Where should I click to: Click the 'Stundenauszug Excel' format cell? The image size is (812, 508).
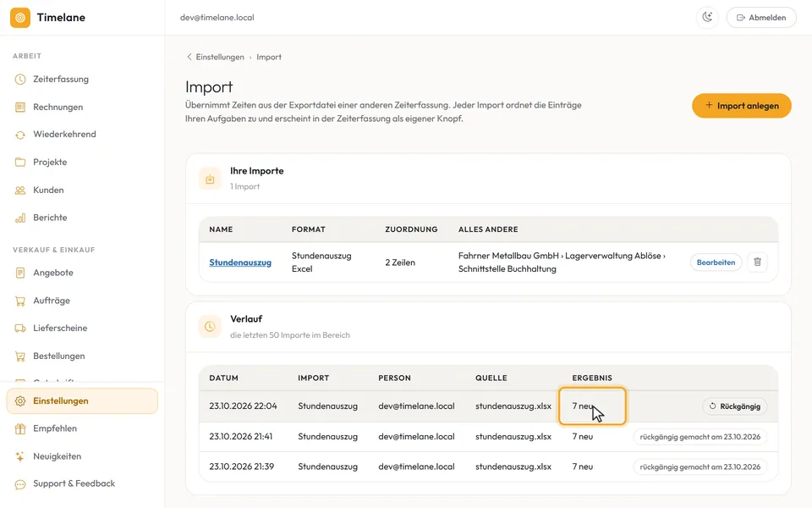tap(321, 262)
